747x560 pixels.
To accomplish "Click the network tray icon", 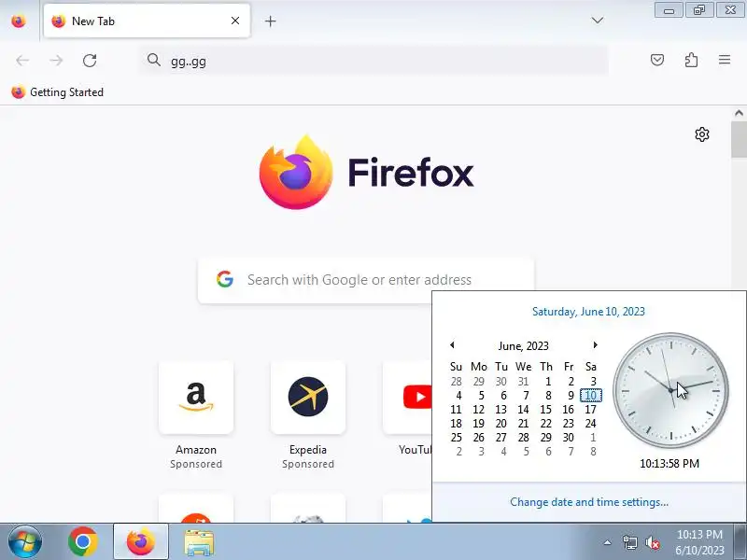I will tap(629, 542).
